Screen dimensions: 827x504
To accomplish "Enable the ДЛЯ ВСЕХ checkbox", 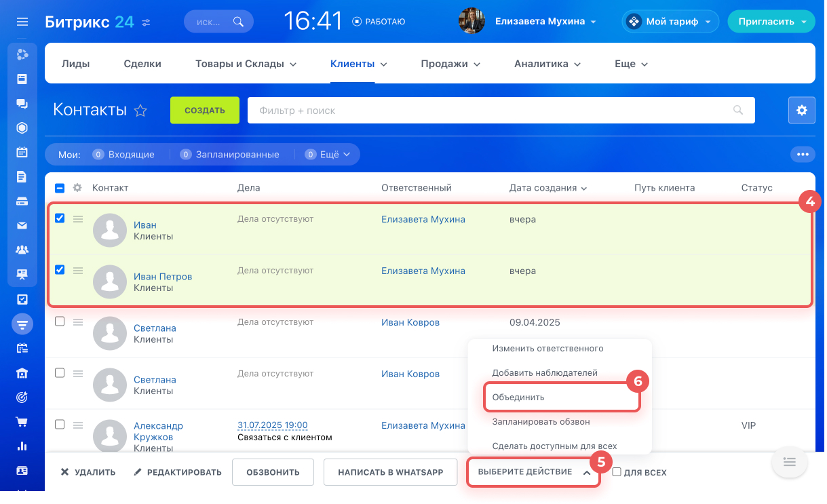I will (617, 472).
